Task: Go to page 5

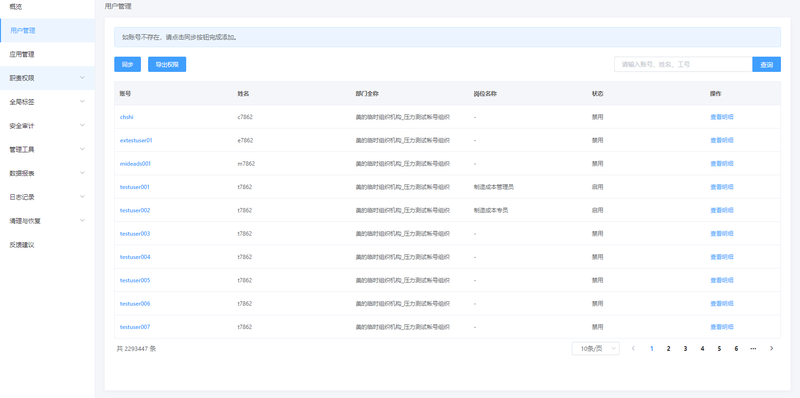Action: coord(719,349)
